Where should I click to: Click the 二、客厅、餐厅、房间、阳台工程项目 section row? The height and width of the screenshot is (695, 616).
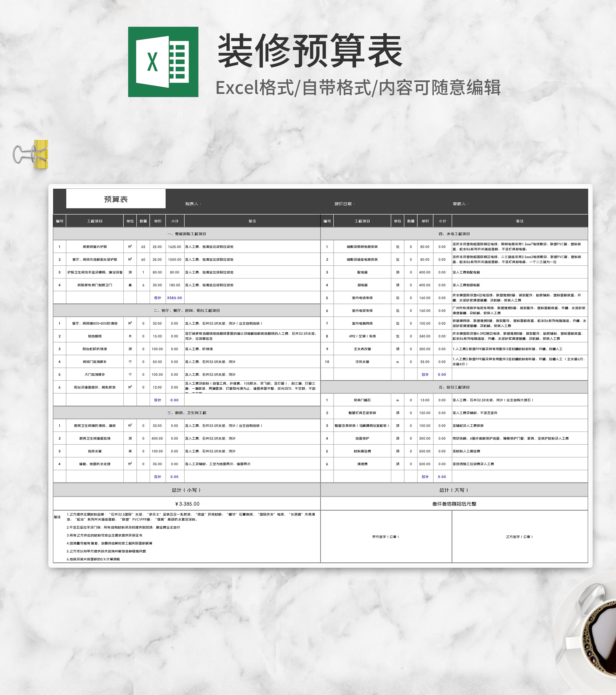186,311
